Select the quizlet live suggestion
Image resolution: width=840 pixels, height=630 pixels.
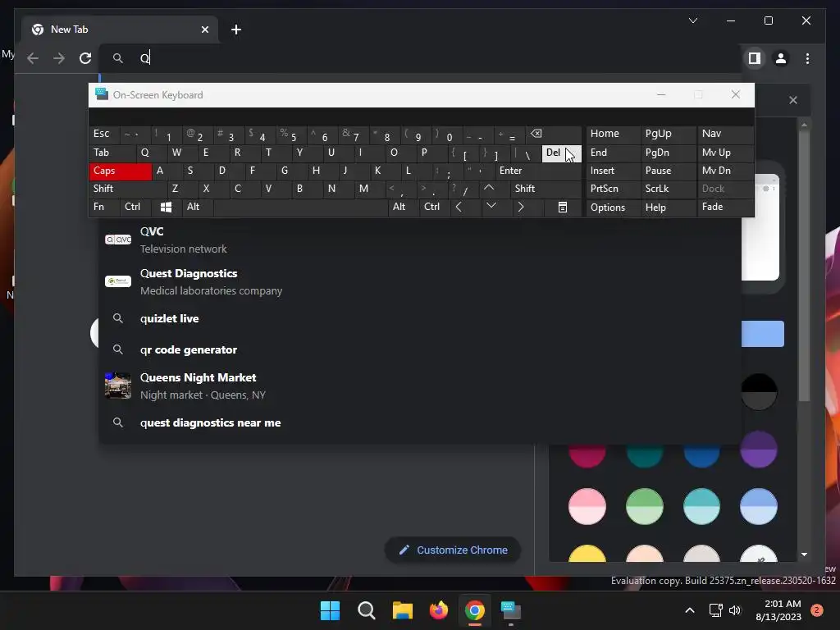(x=420, y=319)
